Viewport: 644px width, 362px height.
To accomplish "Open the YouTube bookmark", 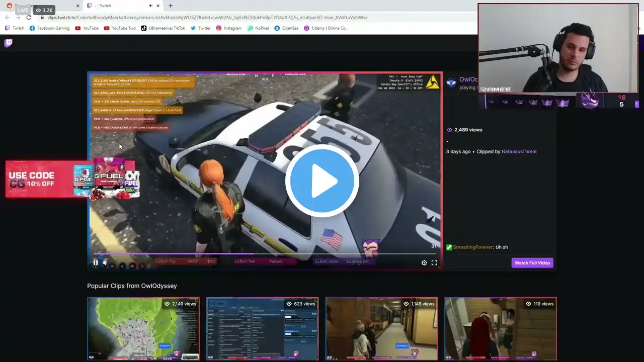I will (x=87, y=28).
